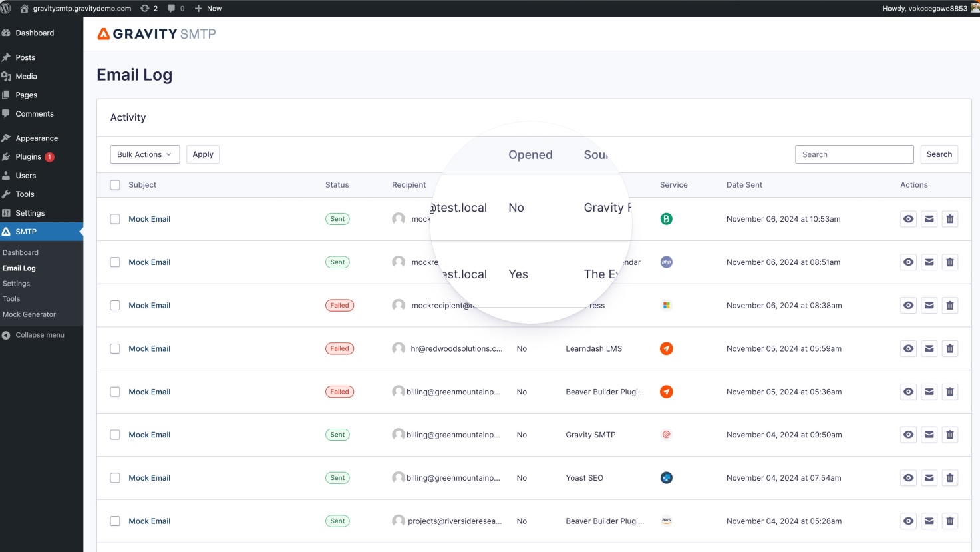This screenshot has width=980, height=552.
Task: Click the Apply button
Action: 203,154
